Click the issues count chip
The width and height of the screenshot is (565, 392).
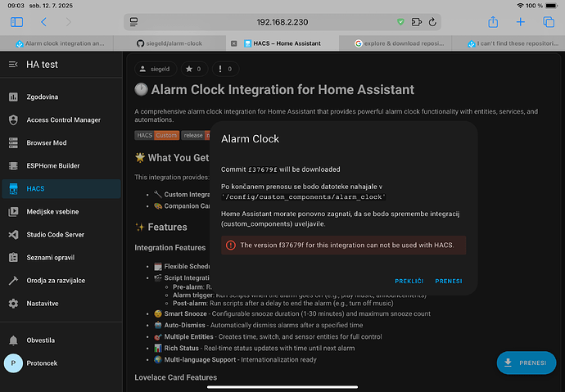(225, 69)
